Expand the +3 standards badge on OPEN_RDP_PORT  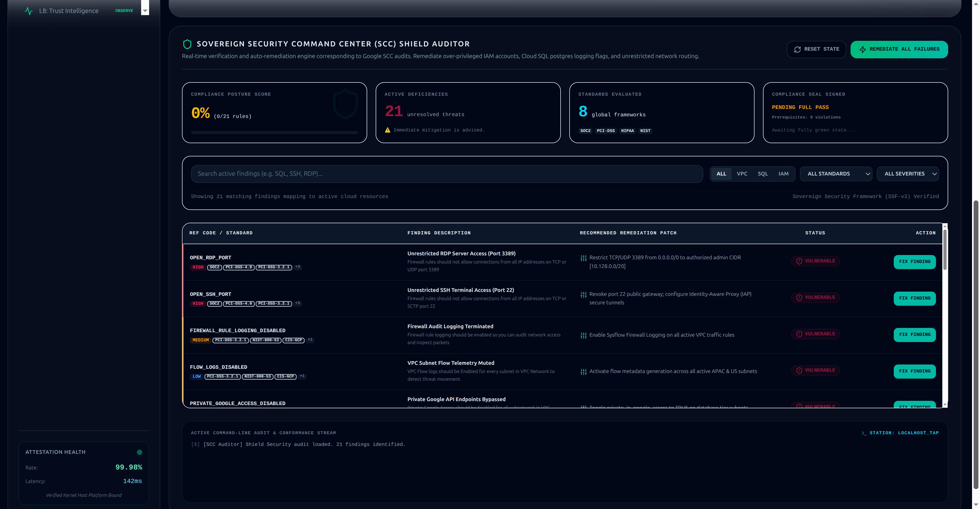[x=297, y=267]
